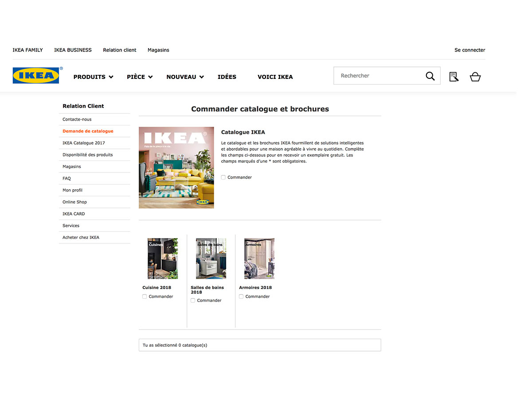Click the Relation Client sidebar heading

pyautogui.click(x=83, y=106)
